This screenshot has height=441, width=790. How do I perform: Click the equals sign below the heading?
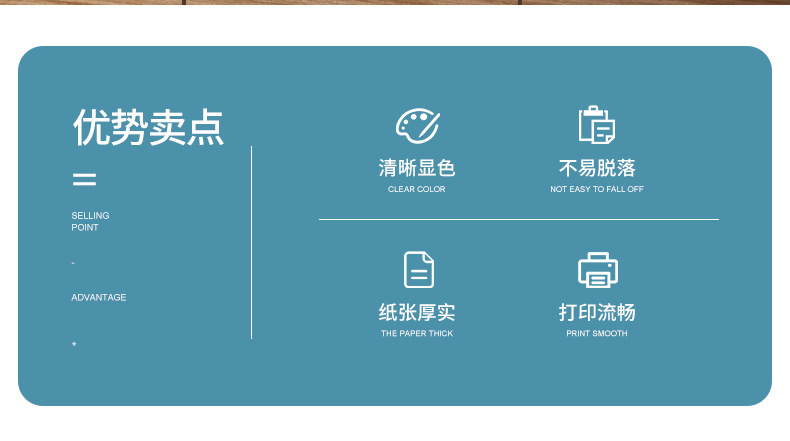pyautogui.click(x=85, y=180)
